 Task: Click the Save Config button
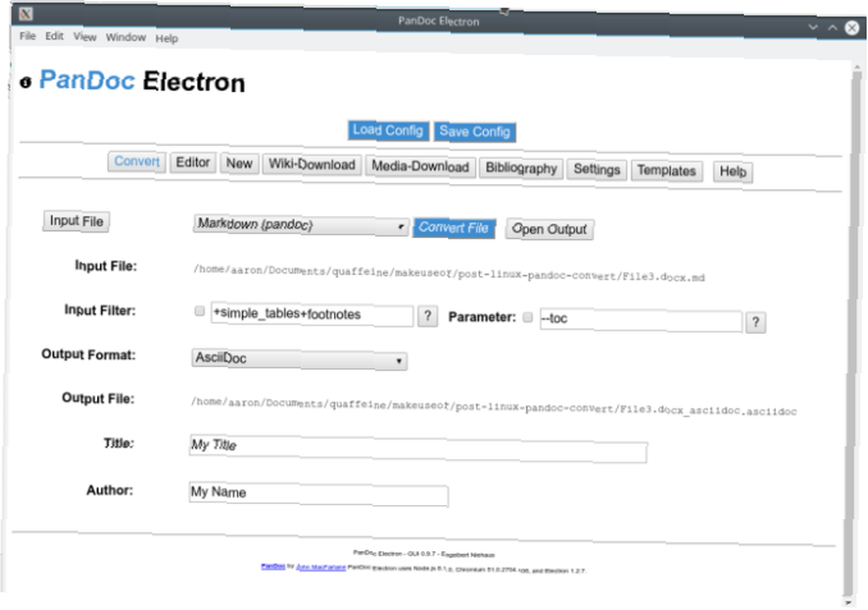pyautogui.click(x=475, y=132)
